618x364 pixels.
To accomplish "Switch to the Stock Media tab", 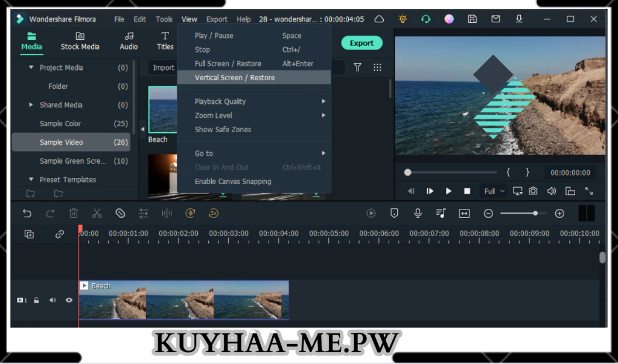I will (x=80, y=42).
